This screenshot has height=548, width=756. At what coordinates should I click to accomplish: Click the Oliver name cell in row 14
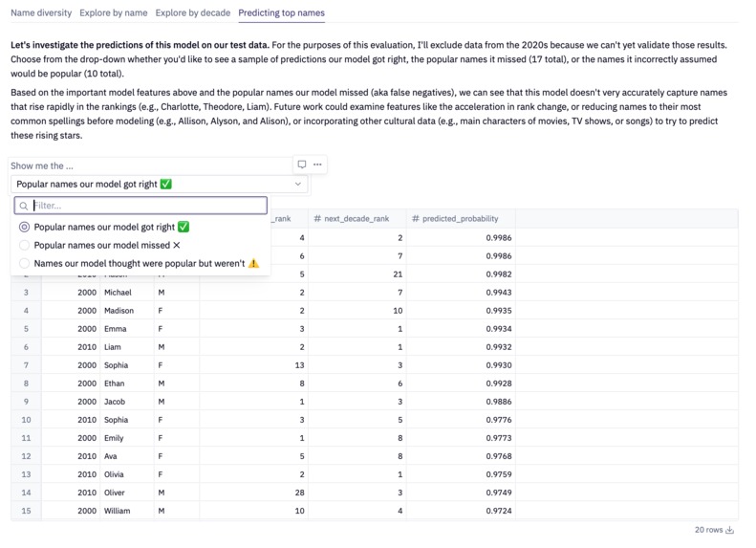127,493
